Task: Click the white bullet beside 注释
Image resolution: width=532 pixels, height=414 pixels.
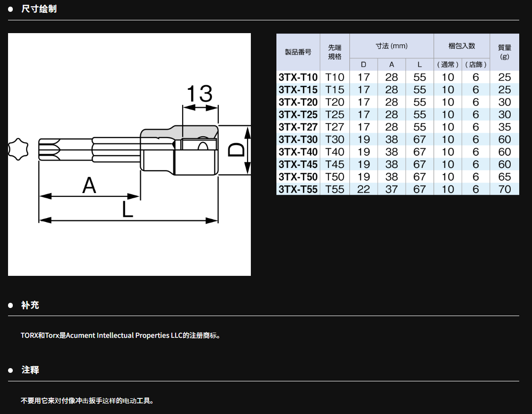Action: click(10, 370)
